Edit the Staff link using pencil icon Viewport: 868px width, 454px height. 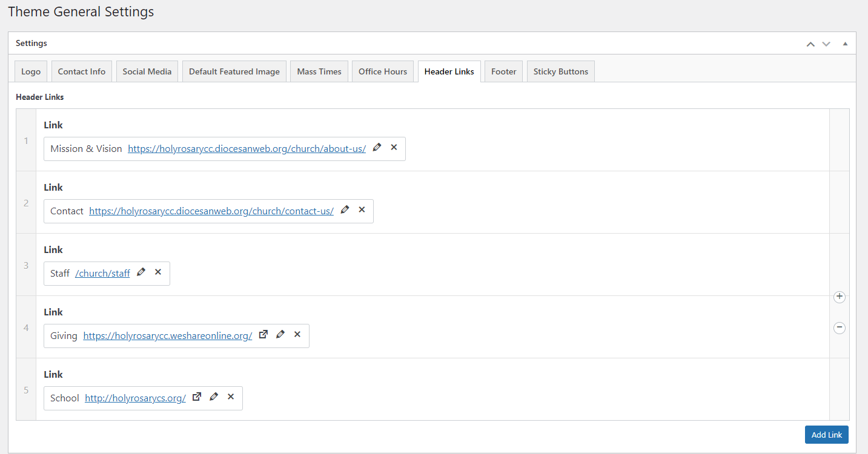[141, 272]
